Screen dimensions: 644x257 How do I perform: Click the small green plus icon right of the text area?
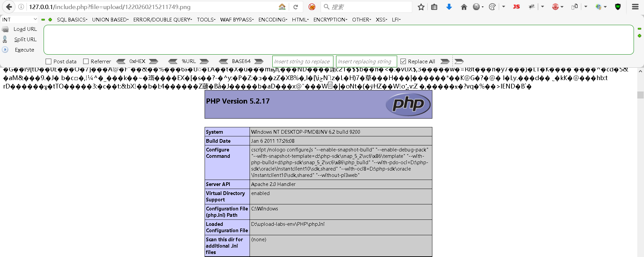(639, 36)
